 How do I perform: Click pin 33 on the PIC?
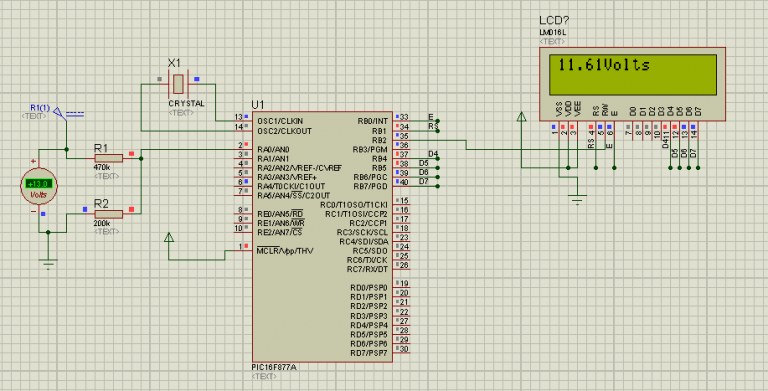coord(404,118)
